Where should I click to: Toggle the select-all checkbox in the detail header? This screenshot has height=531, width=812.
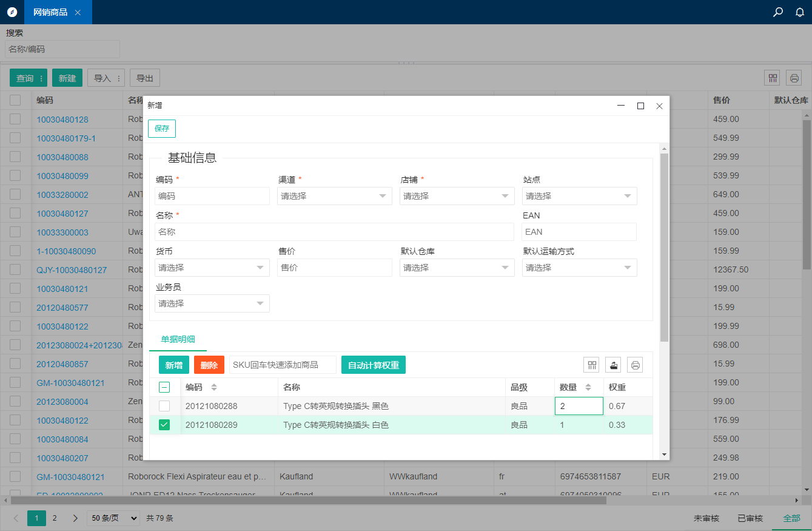pyautogui.click(x=164, y=387)
